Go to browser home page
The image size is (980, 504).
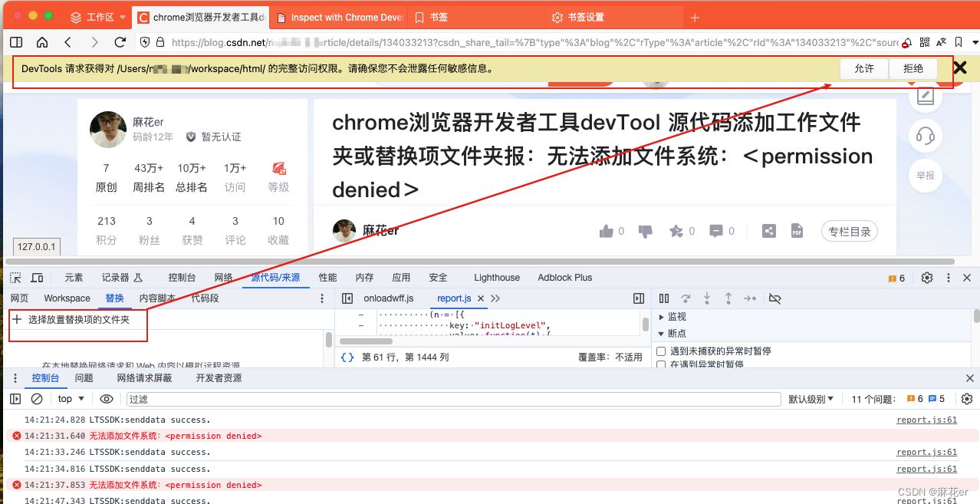tap(42, 42)
